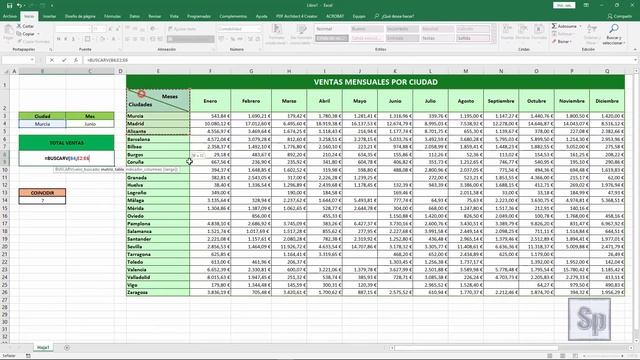Open the Portapapeles dialog launcher
The height and width of the screenshot is (360, 640).
point(51,49)
